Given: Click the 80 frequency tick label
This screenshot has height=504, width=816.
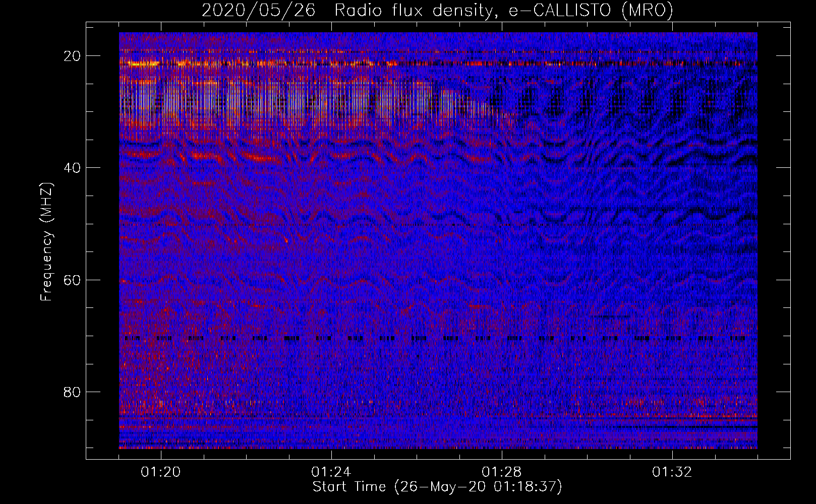Looking at the screenshot, I should pos(73,392).
